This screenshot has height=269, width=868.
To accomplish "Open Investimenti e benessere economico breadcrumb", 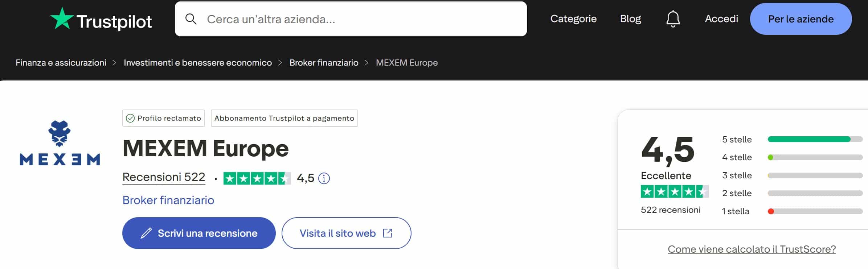I will [198, 62].
